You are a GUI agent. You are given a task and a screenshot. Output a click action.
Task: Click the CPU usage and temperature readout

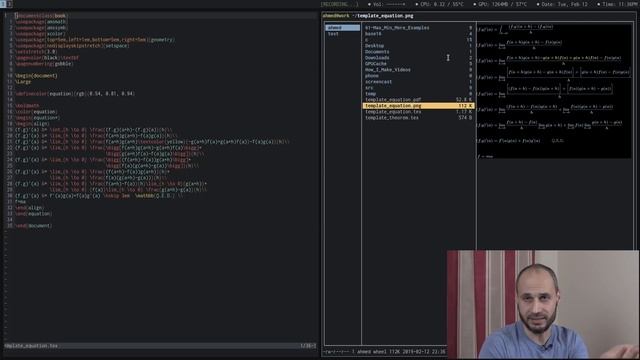click(x=439, y=4)
